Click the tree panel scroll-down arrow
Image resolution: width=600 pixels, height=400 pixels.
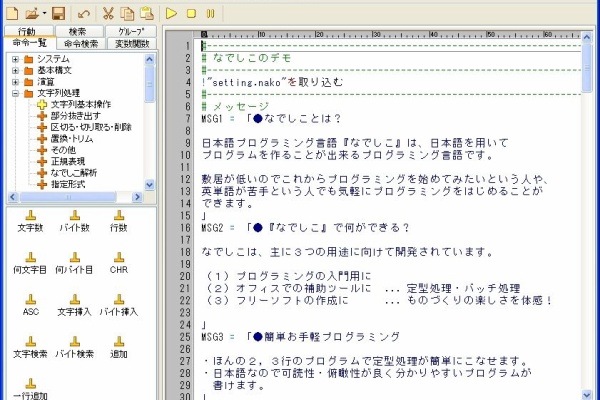click(150, 185)
